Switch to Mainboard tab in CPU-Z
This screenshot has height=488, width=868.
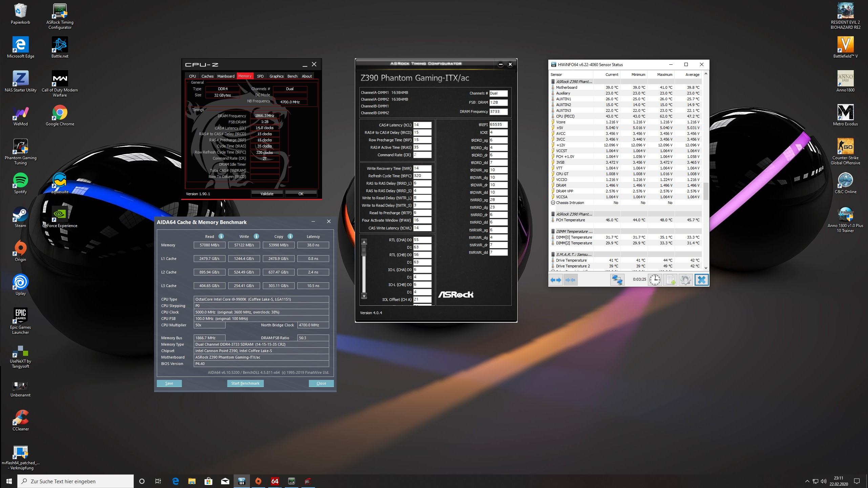coord(226,76)
